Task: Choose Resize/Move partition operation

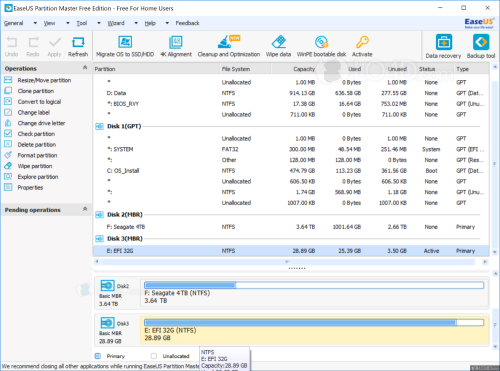Action: click(x=44, y=80)
